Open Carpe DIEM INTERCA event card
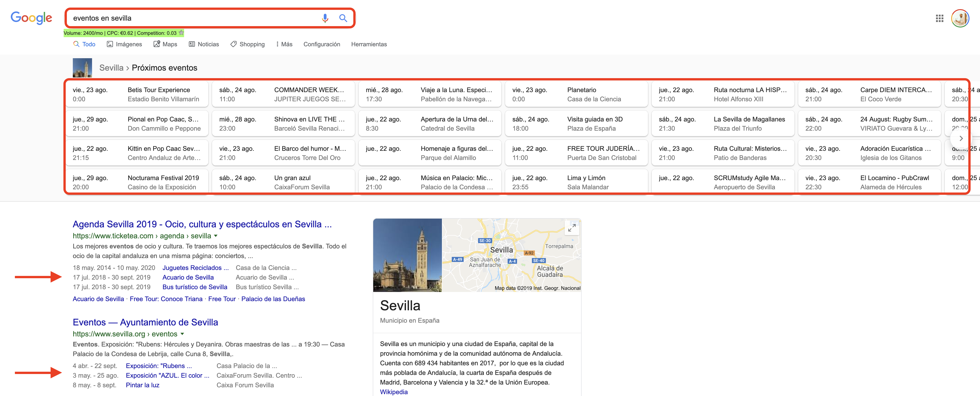The image size is (980, 396). [869, 94]
